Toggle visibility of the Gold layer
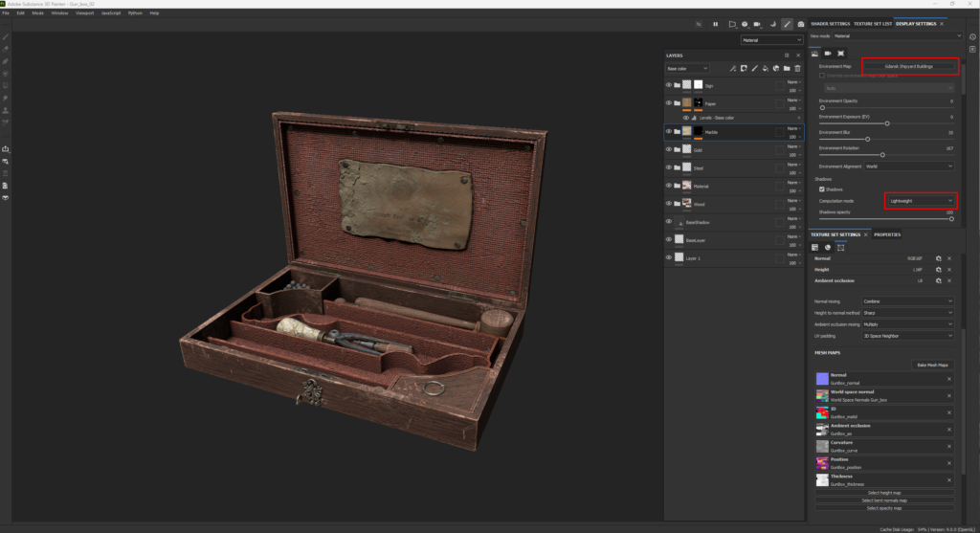 coord(669,150)
